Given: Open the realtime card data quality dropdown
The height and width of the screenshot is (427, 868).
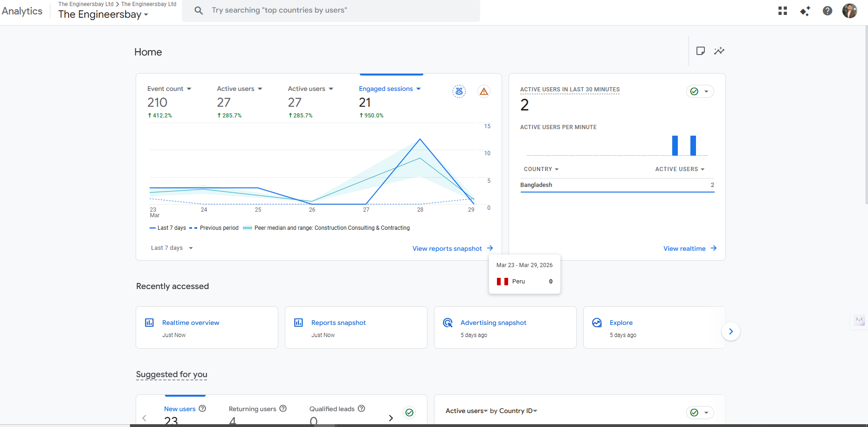Looking at the screenshot, I should [700, 91].
